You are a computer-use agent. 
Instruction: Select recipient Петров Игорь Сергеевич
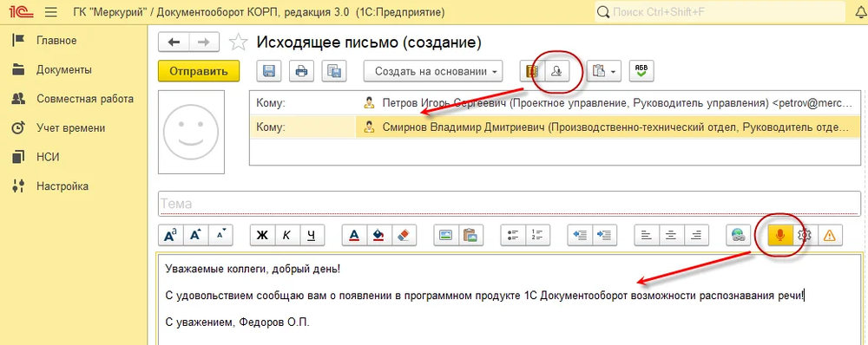[608, 103]
